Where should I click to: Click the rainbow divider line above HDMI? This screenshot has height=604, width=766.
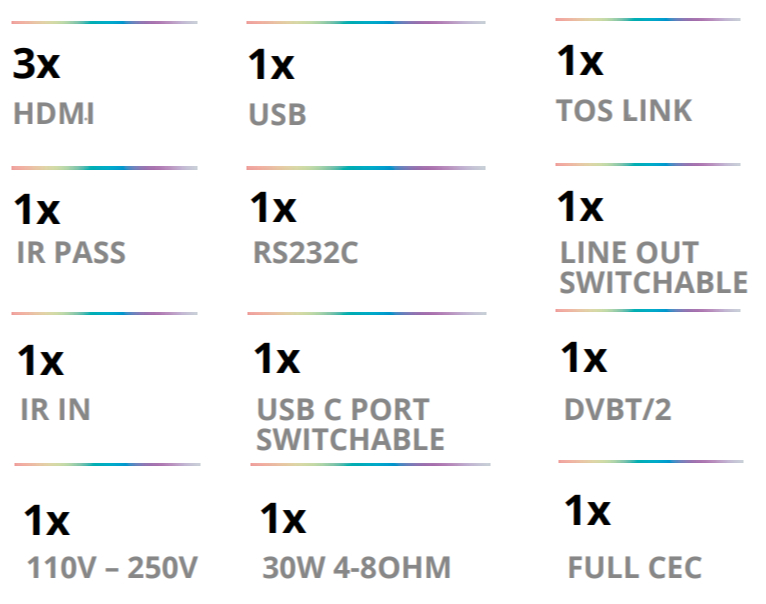point(105,22)
